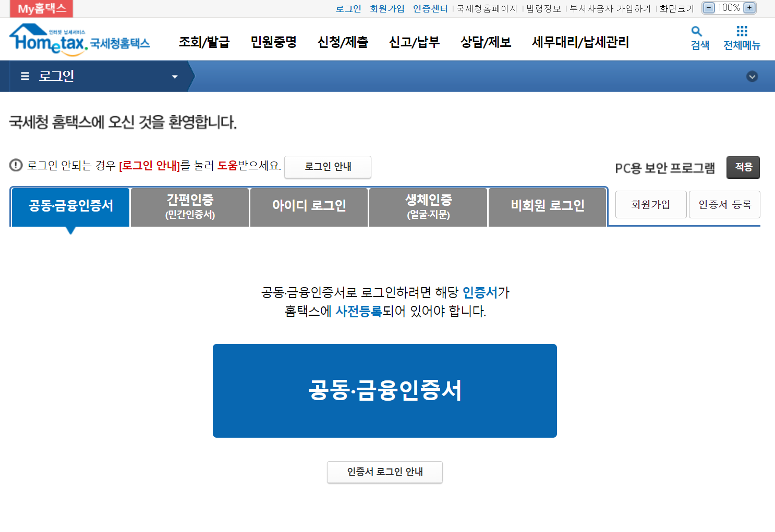Click the 회원가입 button beside tabs
775x532 pixels.
click(x=651, y=204)
